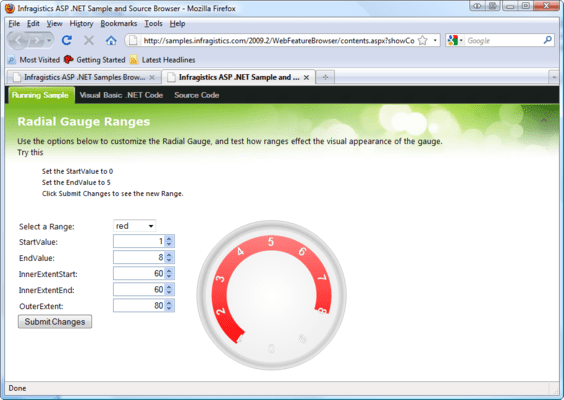Open the Bookmarks menu
The width and height of the screenshot is (564, 400).
(x=119, y=24)
